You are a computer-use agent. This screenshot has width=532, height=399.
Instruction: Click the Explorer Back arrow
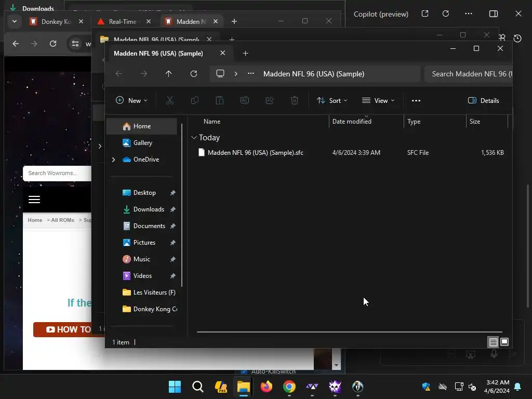(x=119, y=74)
